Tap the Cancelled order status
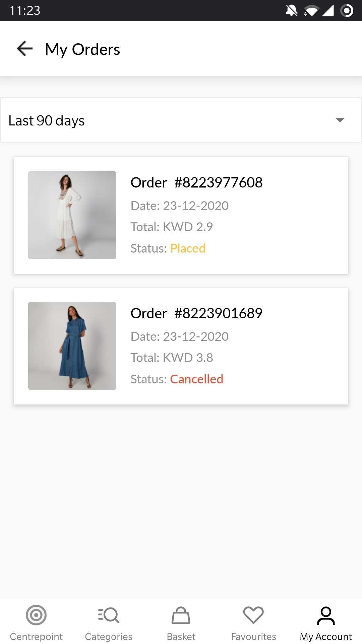Screen dimensions: 362x644 click(196, 379)
